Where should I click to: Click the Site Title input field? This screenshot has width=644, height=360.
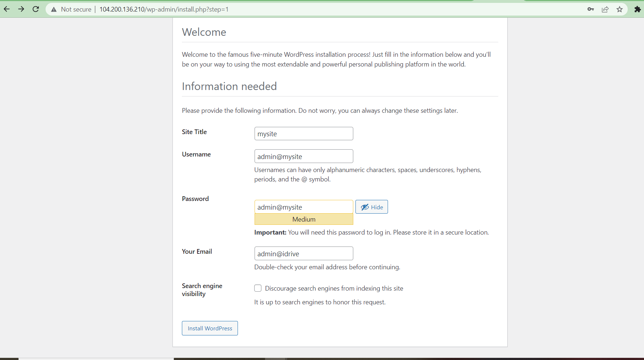coord(304,134)
